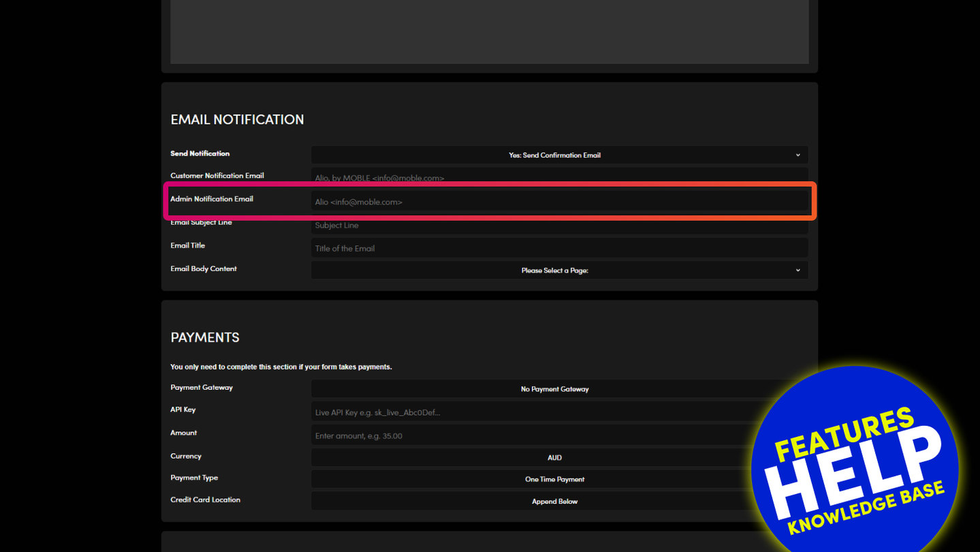Click the Send Notification label
The height and width of the screenshot is (552, 980).
pos(200,153)
